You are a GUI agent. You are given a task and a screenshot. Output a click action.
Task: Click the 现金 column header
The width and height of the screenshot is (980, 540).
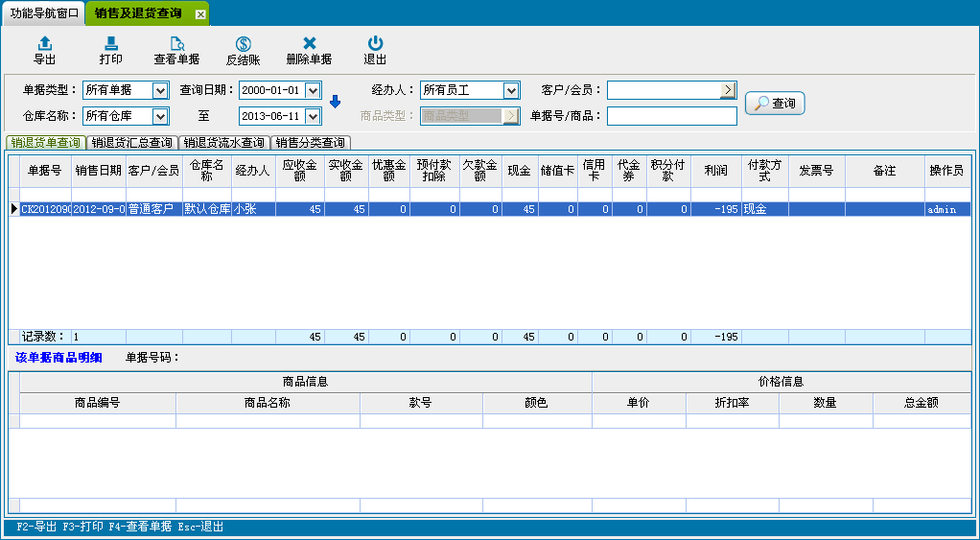pyautogui.click(x=520, y=171)
